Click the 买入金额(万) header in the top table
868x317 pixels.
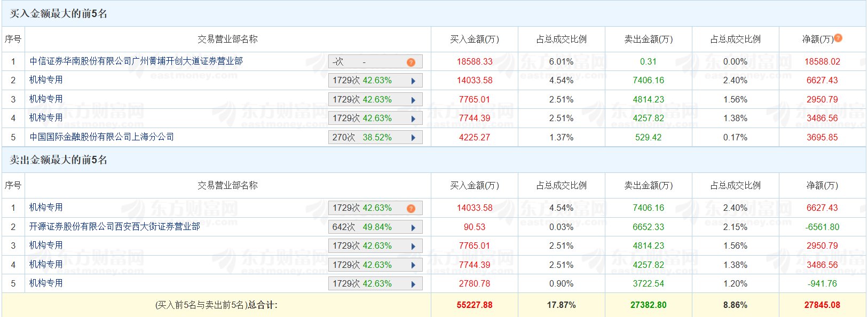(474, 39)
